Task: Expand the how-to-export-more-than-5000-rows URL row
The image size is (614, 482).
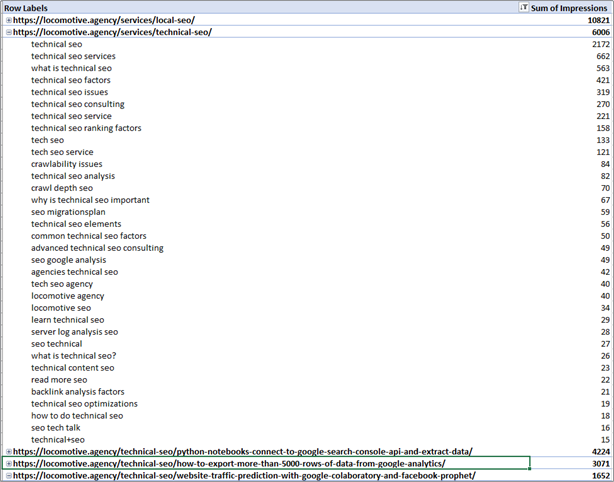Action: 9,464
